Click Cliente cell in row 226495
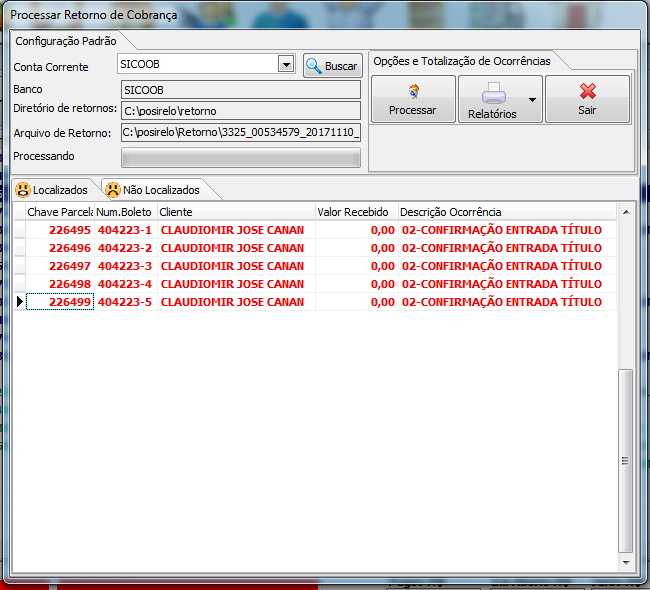 (236, 230)
